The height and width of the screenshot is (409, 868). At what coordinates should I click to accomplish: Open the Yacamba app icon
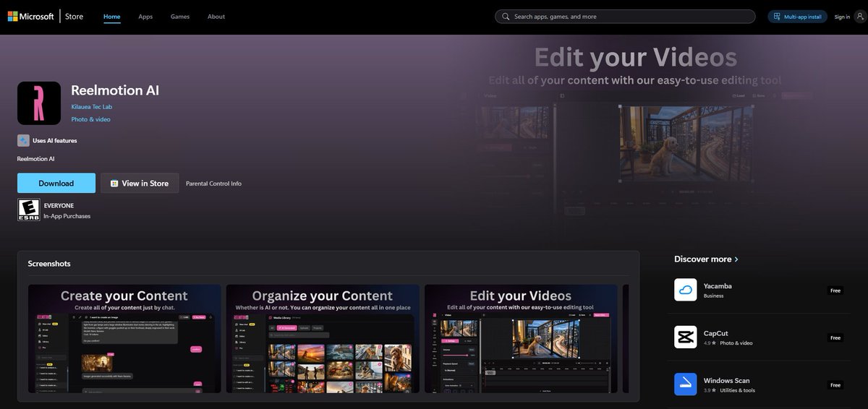coord(685,290)
